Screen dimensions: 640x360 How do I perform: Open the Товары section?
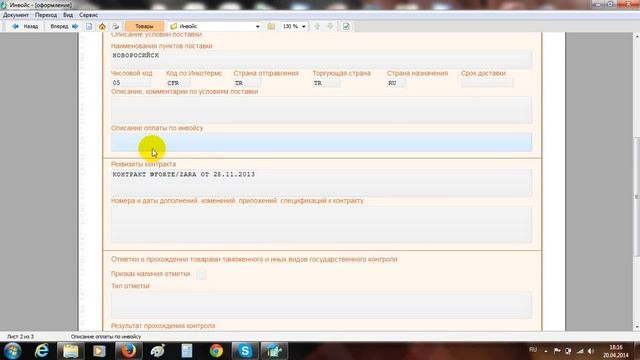[x=144, y=26]
